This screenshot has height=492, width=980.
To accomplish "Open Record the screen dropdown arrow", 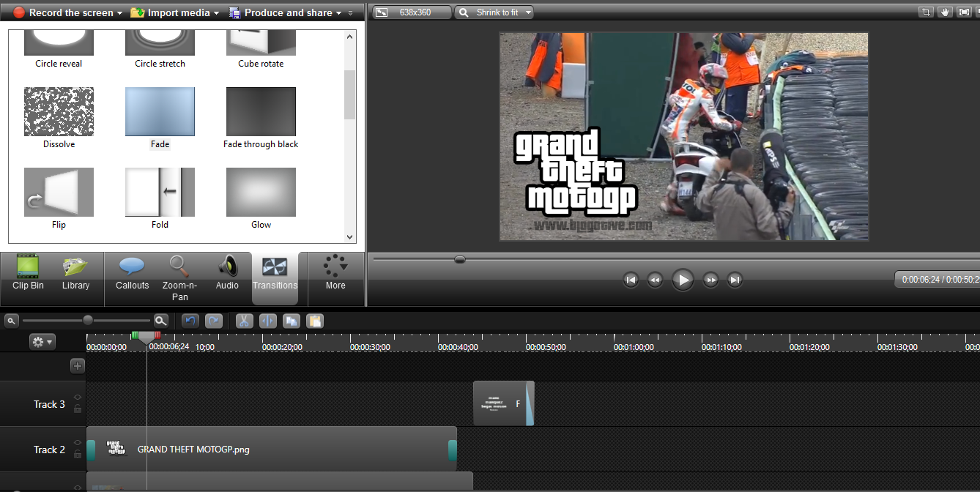I will coord(119,13).
